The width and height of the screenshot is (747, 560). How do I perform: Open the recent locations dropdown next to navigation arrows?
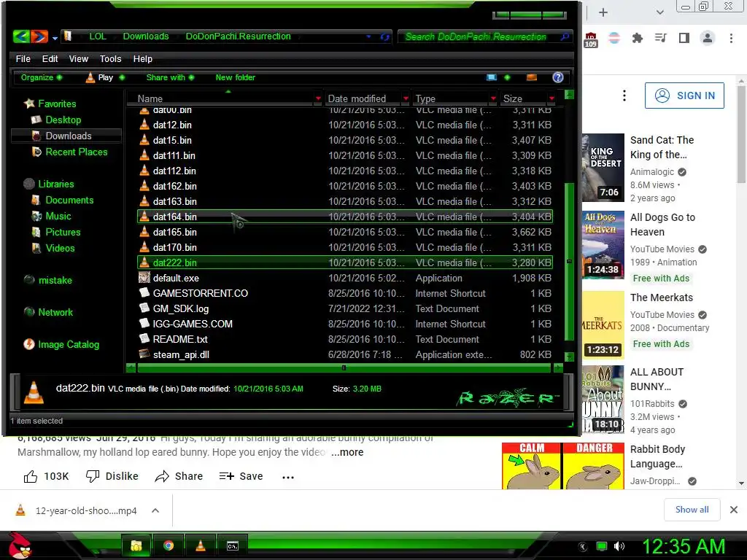55,38
